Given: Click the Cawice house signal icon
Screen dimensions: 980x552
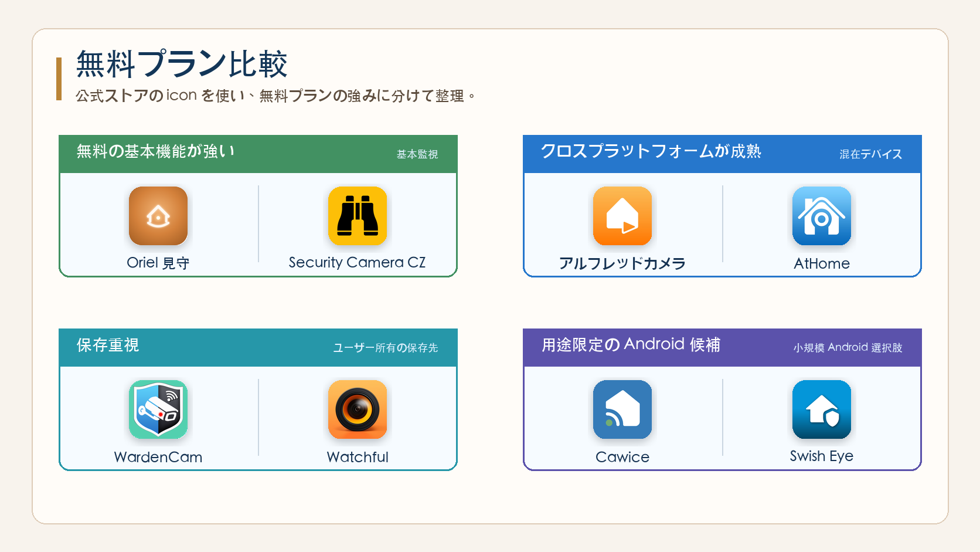Looking at the screenshot, I should click(622, 409).
